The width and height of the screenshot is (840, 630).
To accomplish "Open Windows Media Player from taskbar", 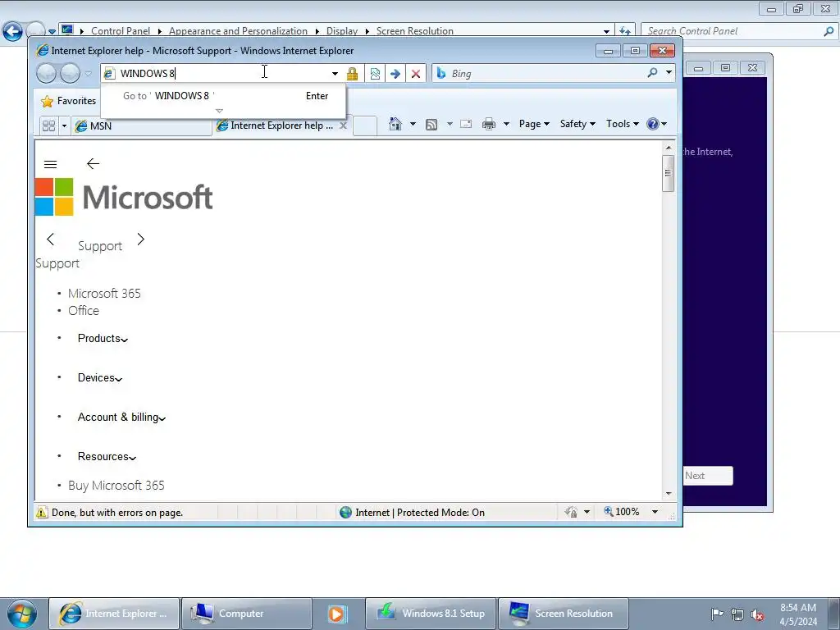I will (337, 614).
